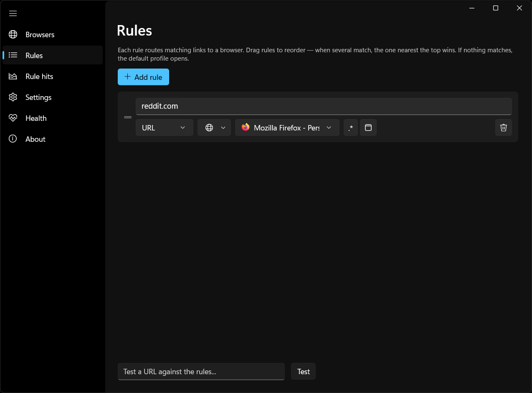
Task: Delete the reddit.com rule
Action: tap(504, 128)
